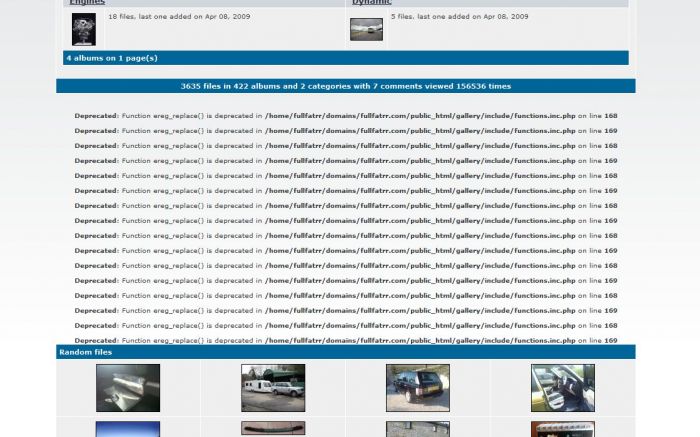
Task: Open the Dynamic album thumbnail
Action: coord(366,29)
